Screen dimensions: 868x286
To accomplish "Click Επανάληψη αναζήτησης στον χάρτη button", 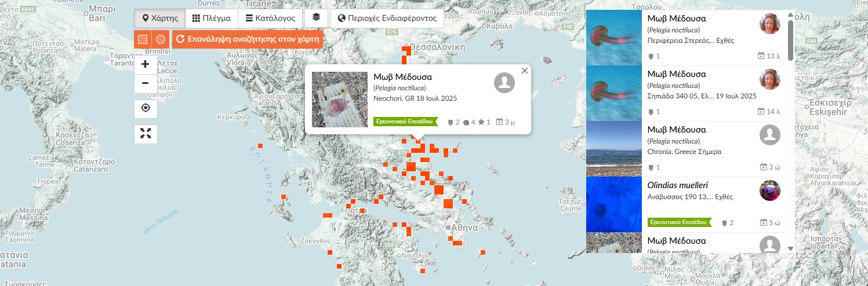I will point(248,39).
